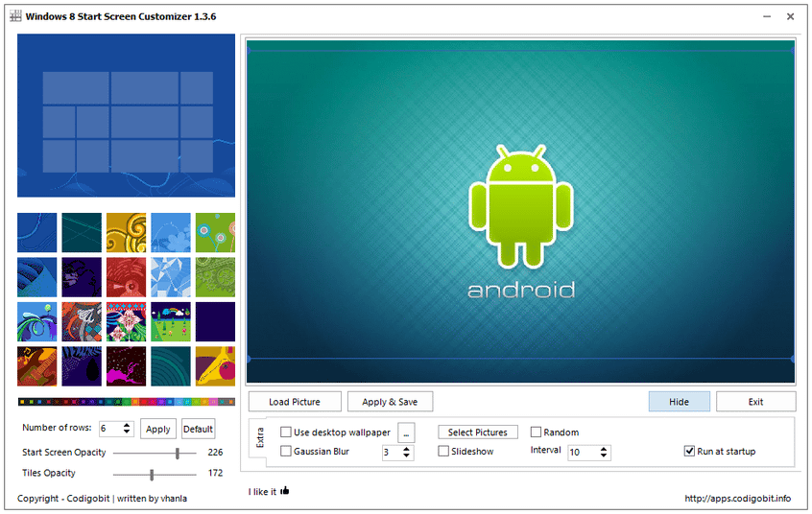The height and width of the screenshot is (514, 812).
Task: Decrease number of rows with down arrow
Action: [127, 432]
